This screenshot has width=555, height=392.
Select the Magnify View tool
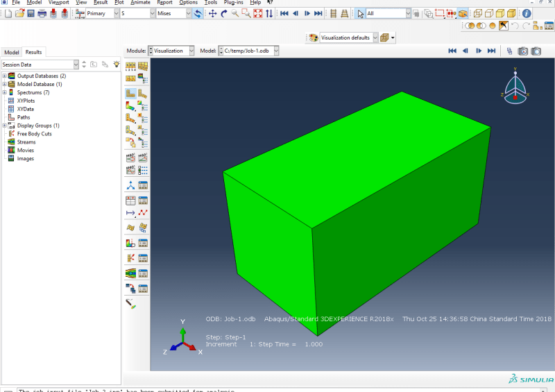coord(235,13)
